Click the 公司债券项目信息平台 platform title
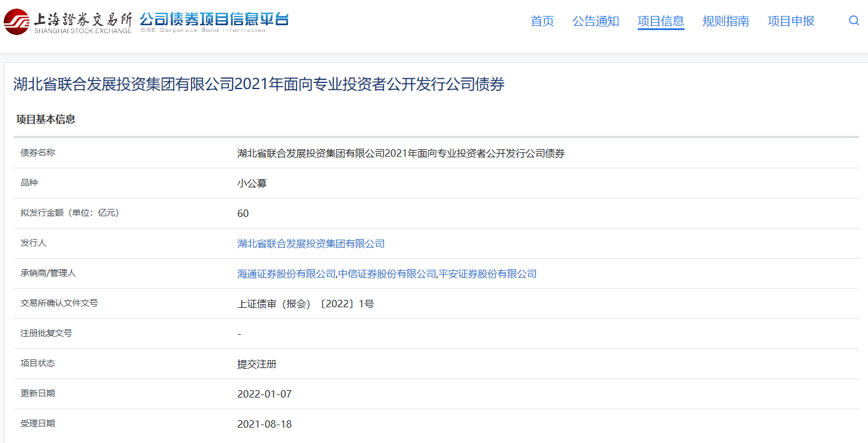 click(214, 19)
